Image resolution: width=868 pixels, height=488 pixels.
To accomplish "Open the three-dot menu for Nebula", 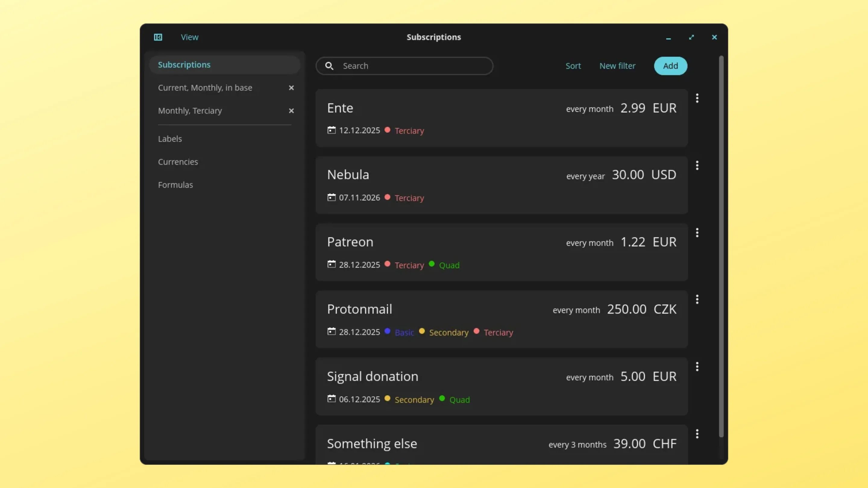I will 697,165.
